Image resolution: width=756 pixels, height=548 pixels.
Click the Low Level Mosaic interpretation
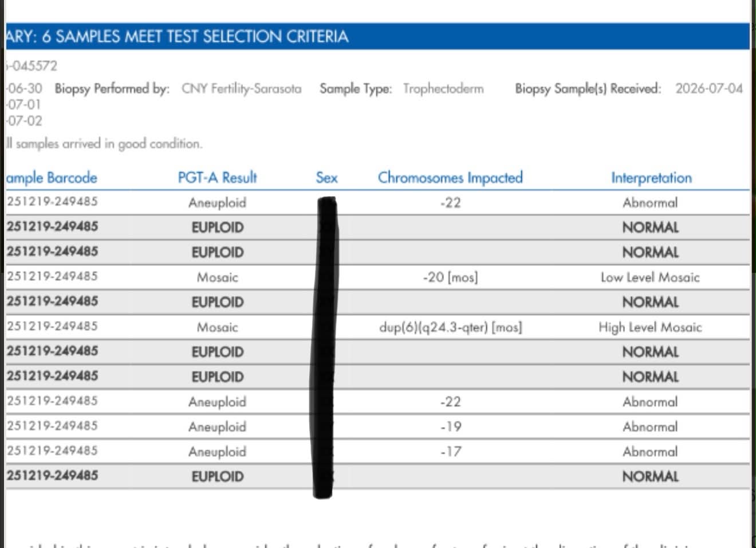[650, 277]
